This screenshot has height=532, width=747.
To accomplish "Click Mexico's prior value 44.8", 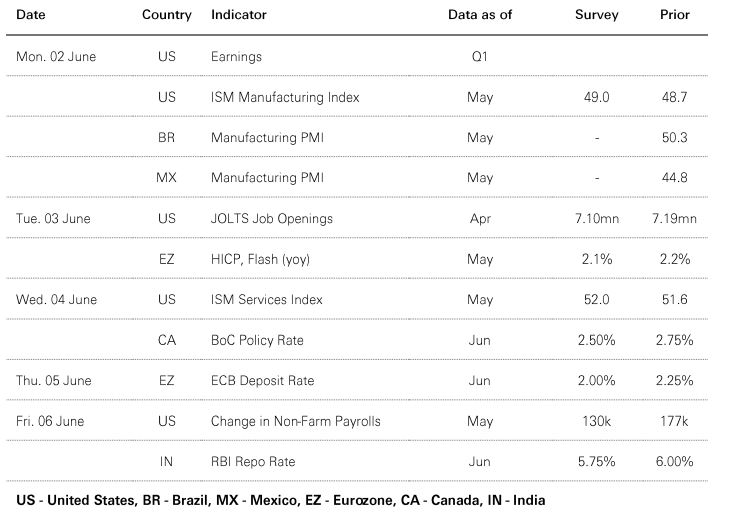I will [675, 178].
